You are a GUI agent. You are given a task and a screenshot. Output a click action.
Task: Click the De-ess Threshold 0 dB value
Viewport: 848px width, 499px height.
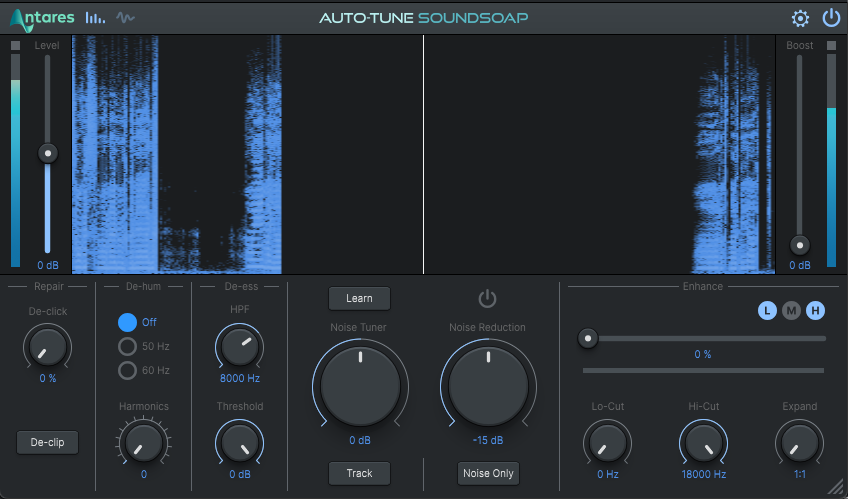pyautogui.click(x=240, y=474)
